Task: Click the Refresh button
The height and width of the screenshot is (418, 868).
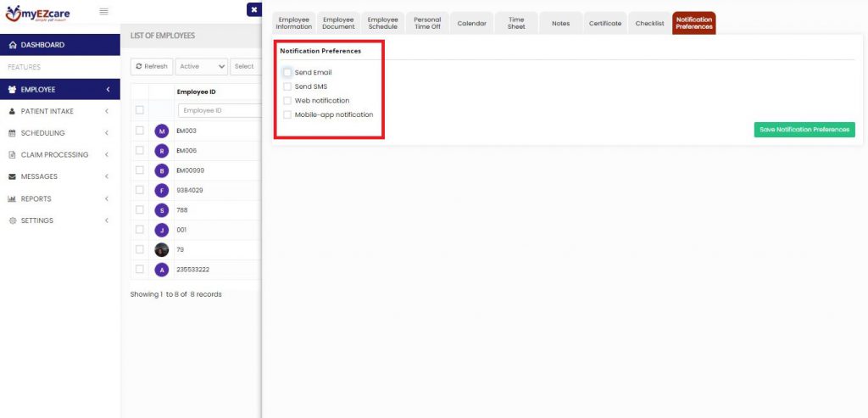Action: [152, 66]
